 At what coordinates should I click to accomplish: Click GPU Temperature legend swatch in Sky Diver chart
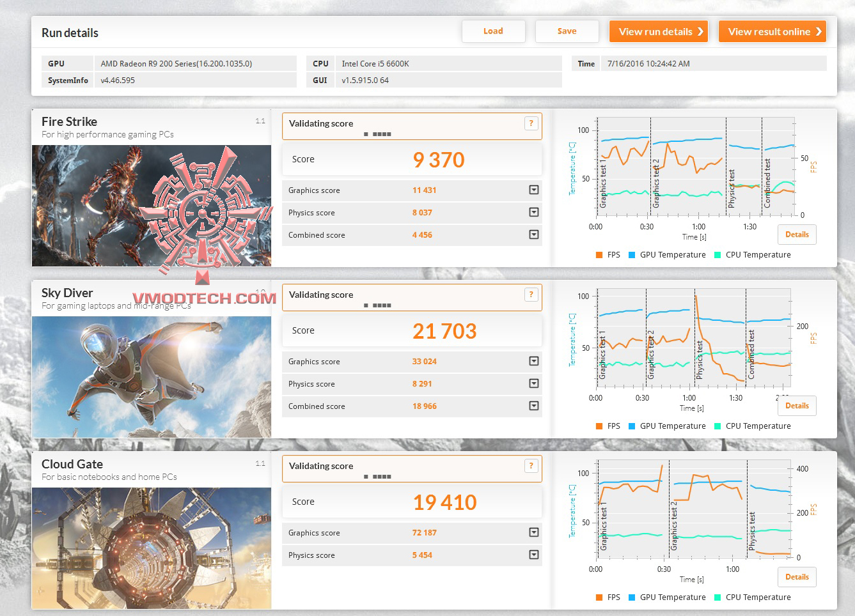[x=632, y=426]
